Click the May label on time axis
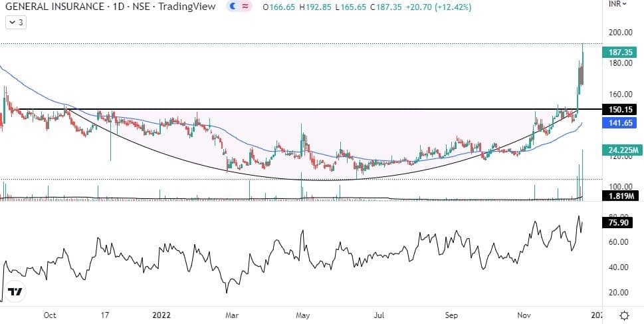 point(303,315)
